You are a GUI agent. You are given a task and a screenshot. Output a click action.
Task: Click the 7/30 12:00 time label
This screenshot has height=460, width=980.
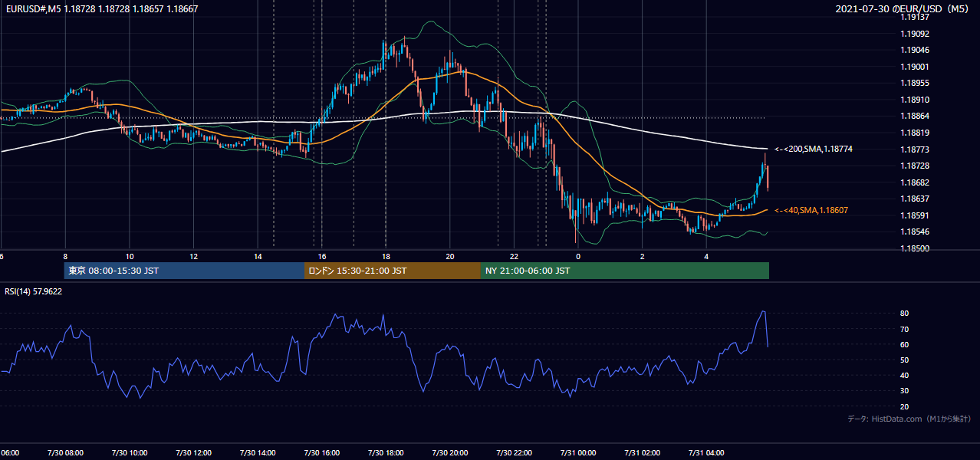193,453
